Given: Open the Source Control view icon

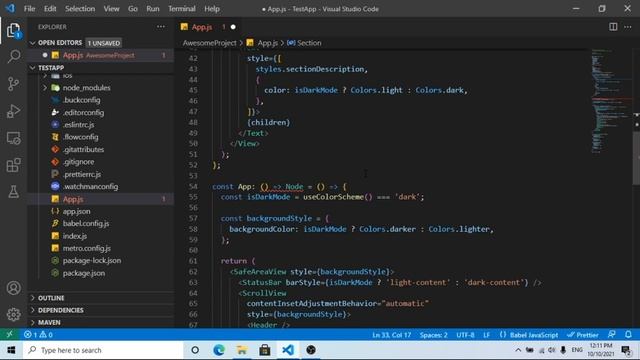Looking at the screenshot, I should pos(13,84).
